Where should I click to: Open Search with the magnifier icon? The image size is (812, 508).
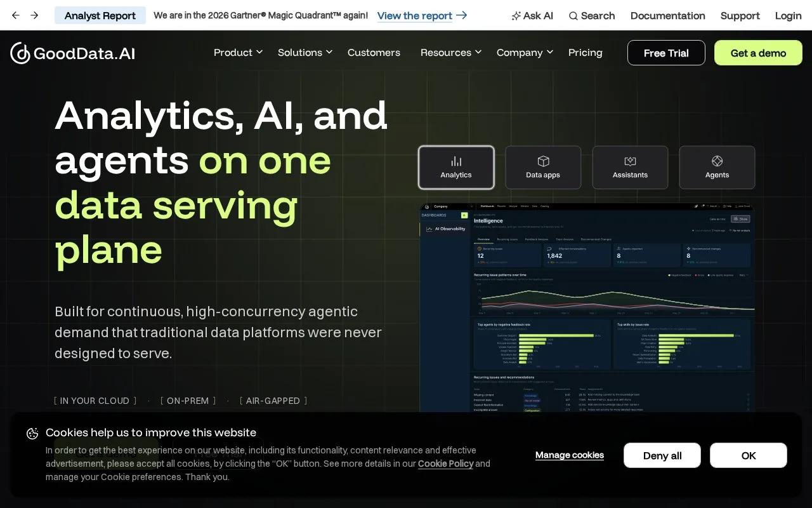tap(592, 15)
